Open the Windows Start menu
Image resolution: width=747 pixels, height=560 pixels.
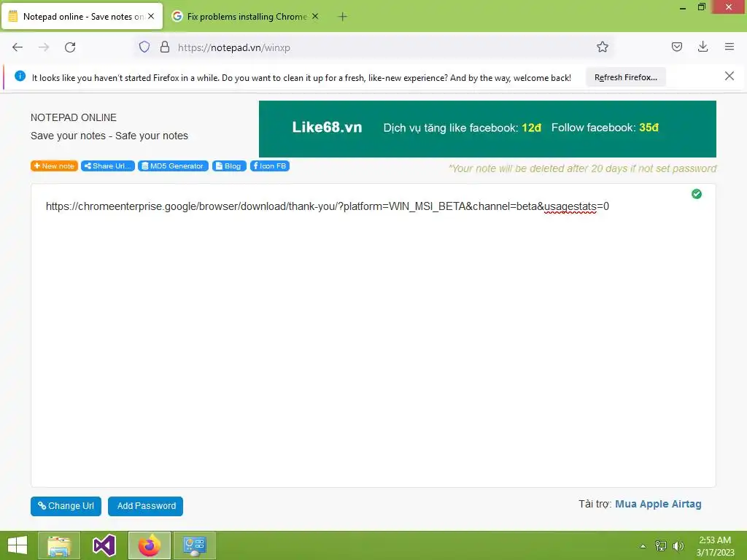18,545
